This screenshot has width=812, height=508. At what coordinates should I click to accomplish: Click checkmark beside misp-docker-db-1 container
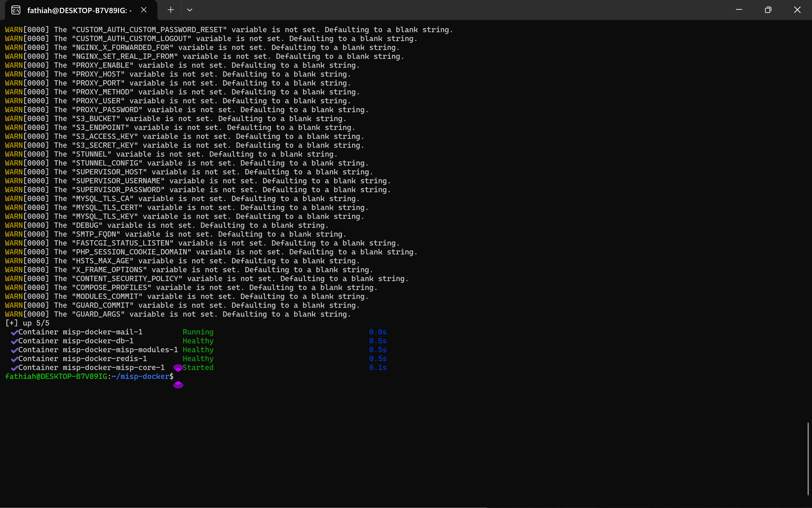pyautogui.click(x=14, y=341)
